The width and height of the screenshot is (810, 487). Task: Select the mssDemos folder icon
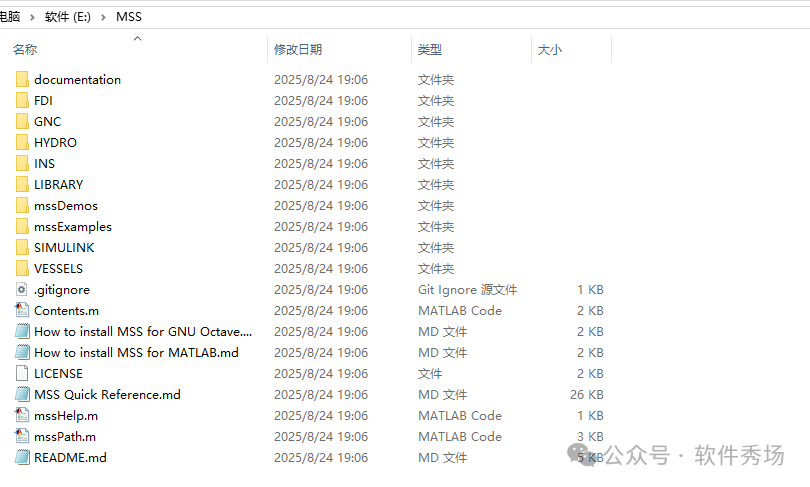(x=22, y=206)
